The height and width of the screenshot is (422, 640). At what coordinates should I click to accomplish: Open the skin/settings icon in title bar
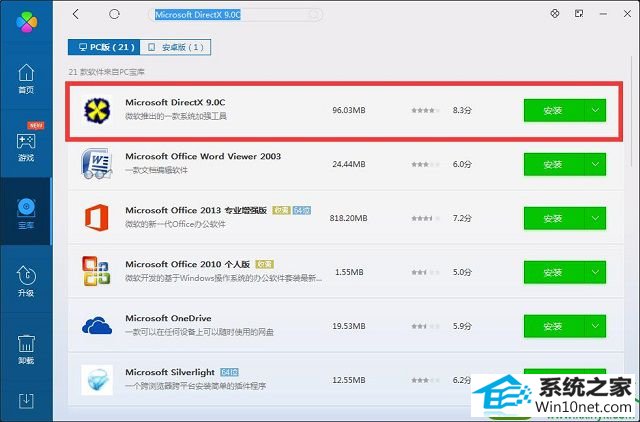[555, 13]
